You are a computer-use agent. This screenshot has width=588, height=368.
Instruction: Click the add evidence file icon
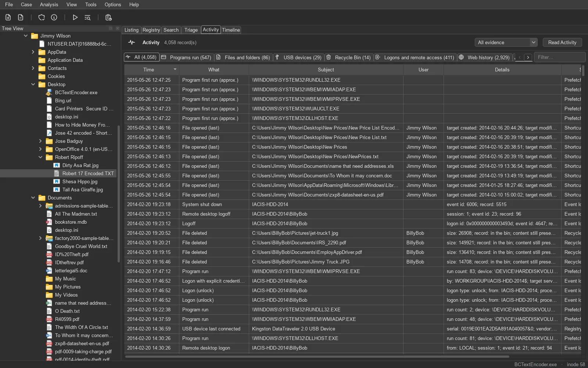[8, 17]
